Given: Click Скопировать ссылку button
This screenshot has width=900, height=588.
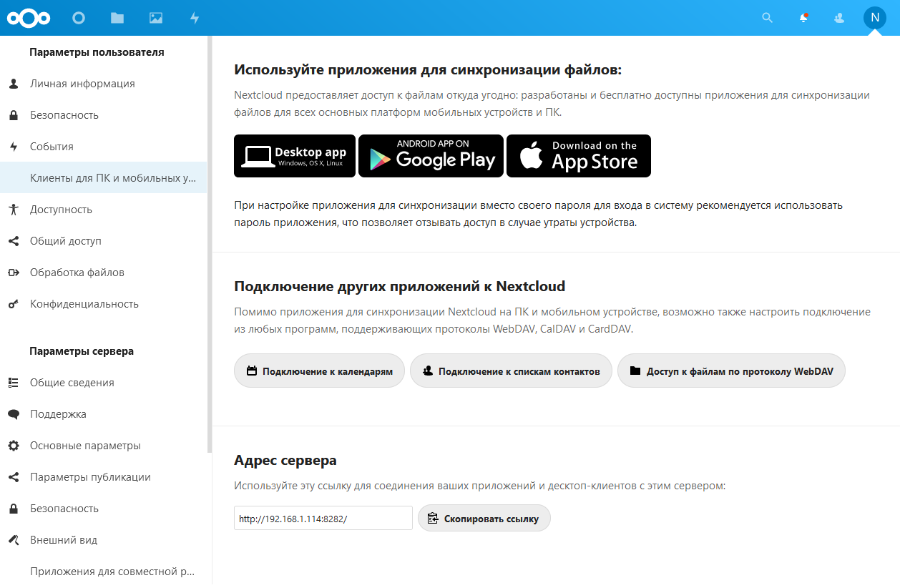Looking at the screenshot, I should click(484, 518).
